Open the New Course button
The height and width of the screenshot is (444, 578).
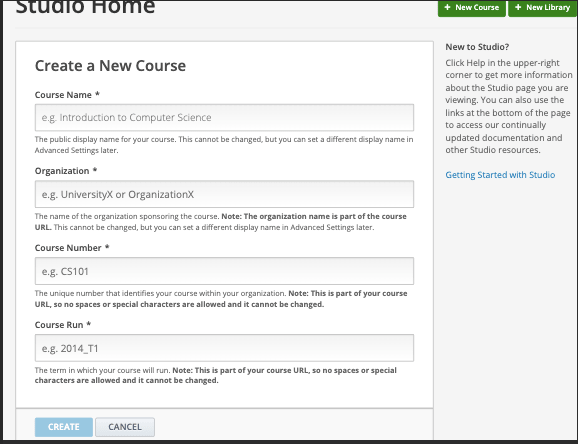(471, 8)
